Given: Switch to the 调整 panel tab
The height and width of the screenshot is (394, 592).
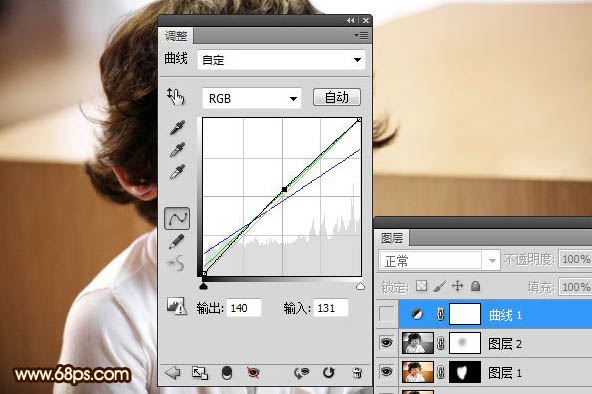Looking at the screenshot, I should click(x=176, y=36).
